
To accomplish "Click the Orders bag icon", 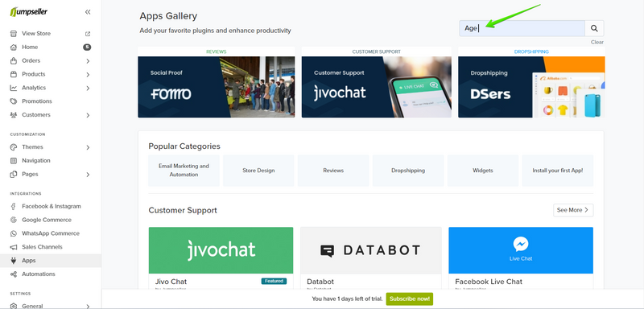I will pos(14,60).
